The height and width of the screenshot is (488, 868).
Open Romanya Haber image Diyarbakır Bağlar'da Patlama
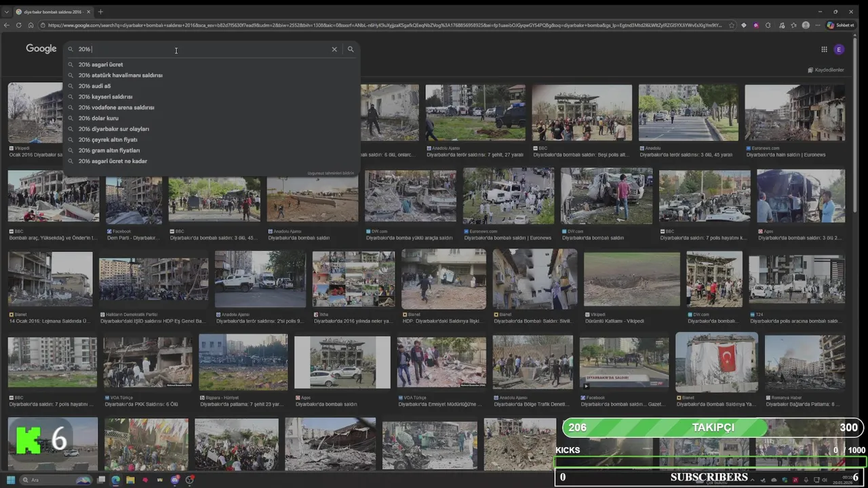805,363
